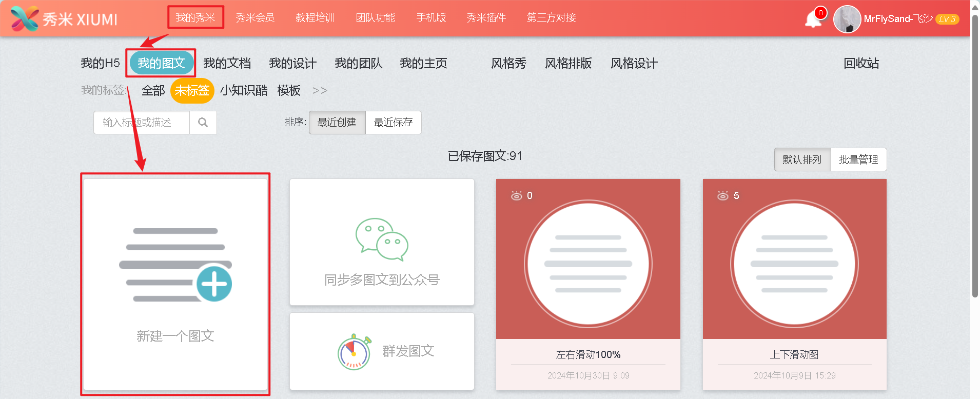This screenshot has height=399, width=980.
Task: Filter by the 未标签 tag
Action: click(x=192, y=91)
